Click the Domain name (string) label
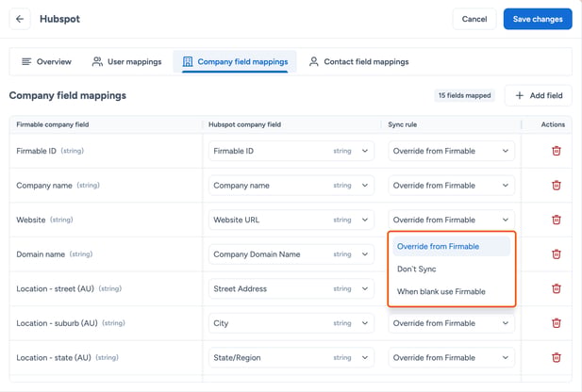Image resolution: width=582 pixels, height=392 pixels. [x=55, y=254]
